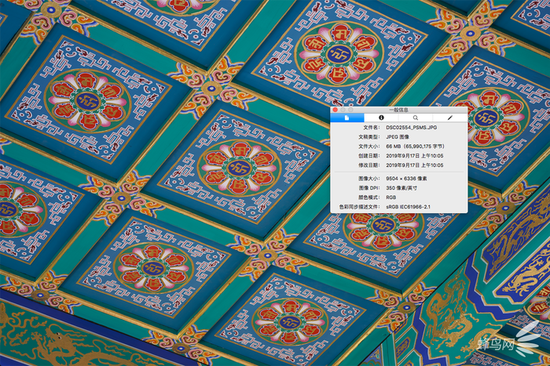This screenshot has height=366, width=550.
Task: Open the Keywords magnifier tab
Action: pos(415,118)
